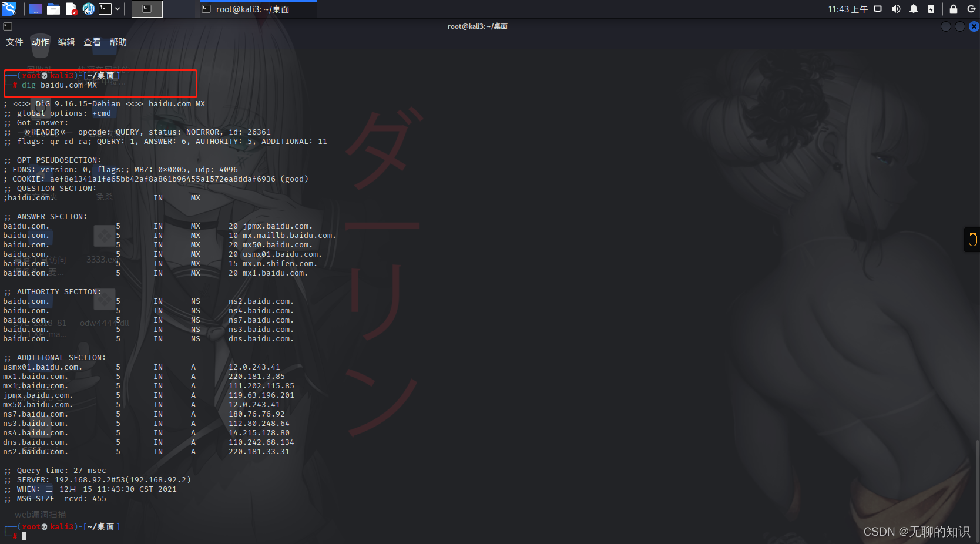Expand the terminal launcher dropdown arrow
The image size is (980, 544).
(x=118, y=9)
